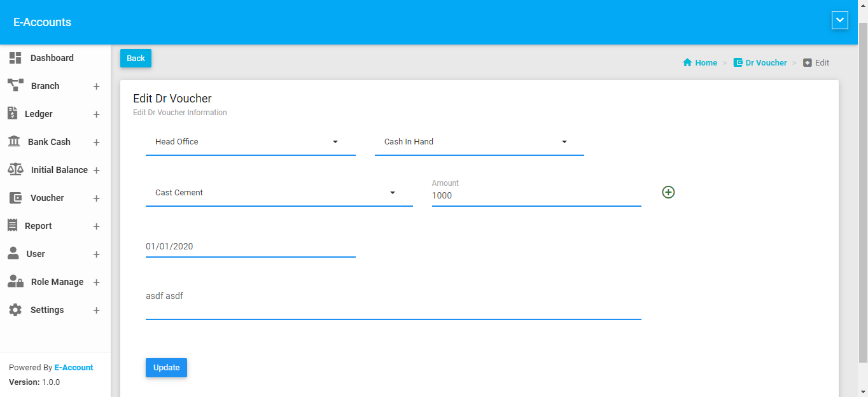Viewport: 868px width, 397px height.
Task: Go back using the Back button
Action: [136, 58]
